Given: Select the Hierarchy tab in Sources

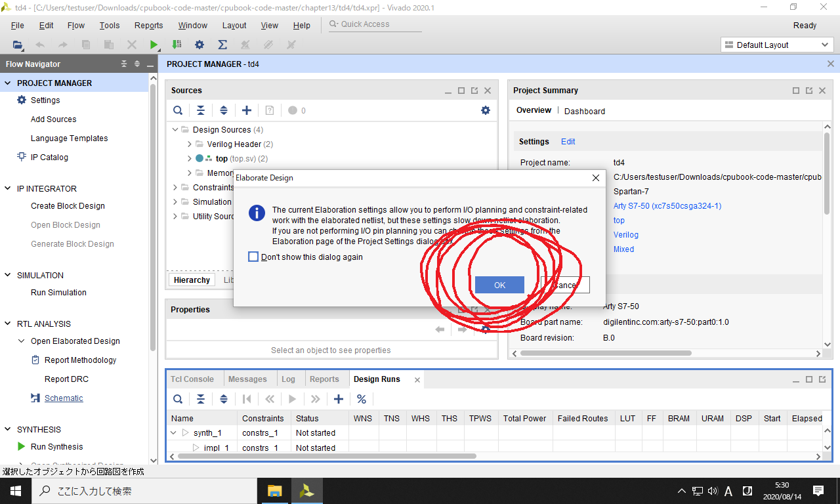Looking at the screenshot, I should point(192,280).
